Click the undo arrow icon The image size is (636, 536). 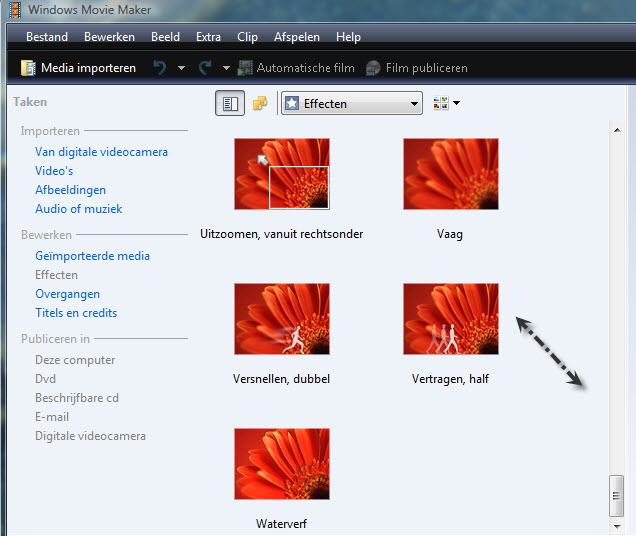pyautogui.click(x=159, y=68)
